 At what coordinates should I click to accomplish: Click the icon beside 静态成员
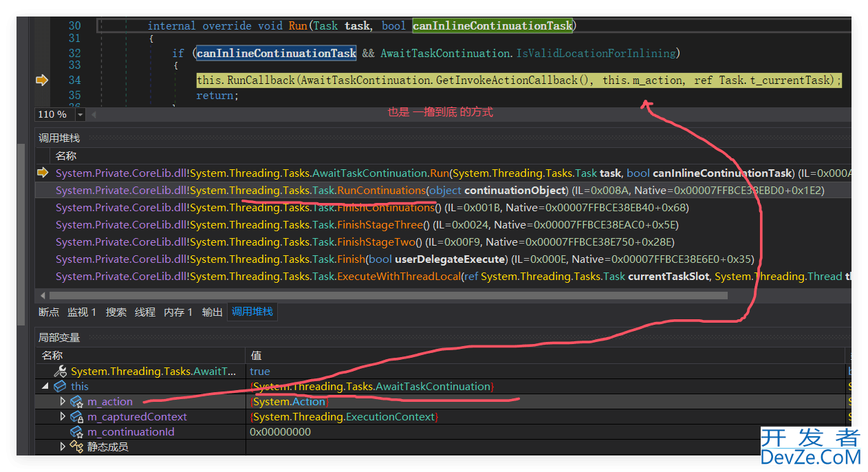tap(76, 447)
